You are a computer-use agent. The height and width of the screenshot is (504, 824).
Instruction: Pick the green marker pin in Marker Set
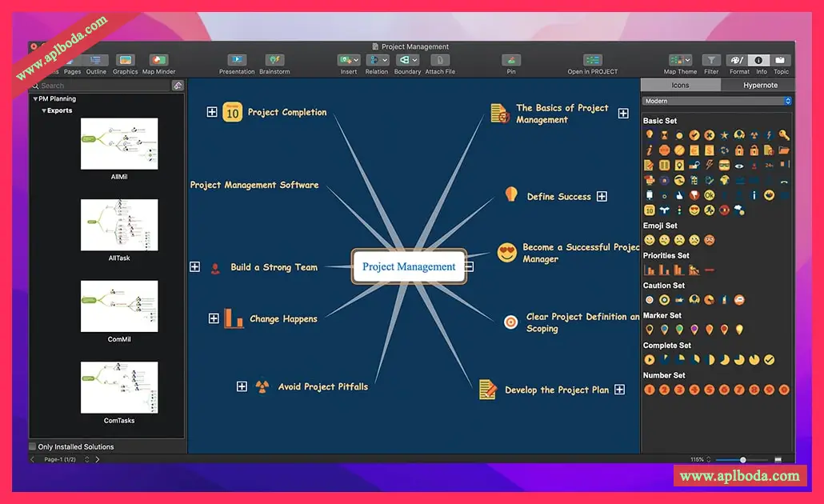pos(679,330)
